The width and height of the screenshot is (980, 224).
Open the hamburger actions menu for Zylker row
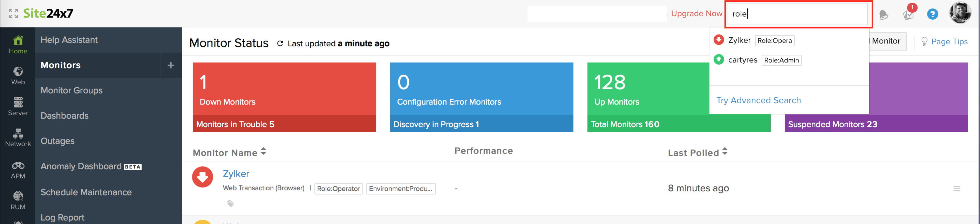(957, 189)
